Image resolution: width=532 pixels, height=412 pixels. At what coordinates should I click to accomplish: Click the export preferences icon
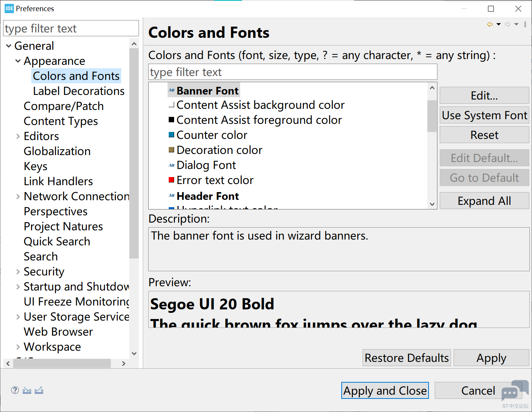click(39, 390)
